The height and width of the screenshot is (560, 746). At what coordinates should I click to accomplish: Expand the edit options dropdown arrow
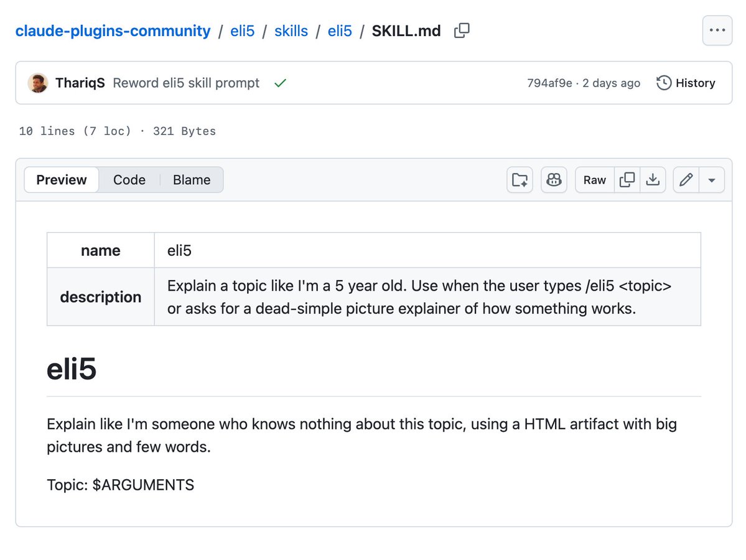(712, 180)
